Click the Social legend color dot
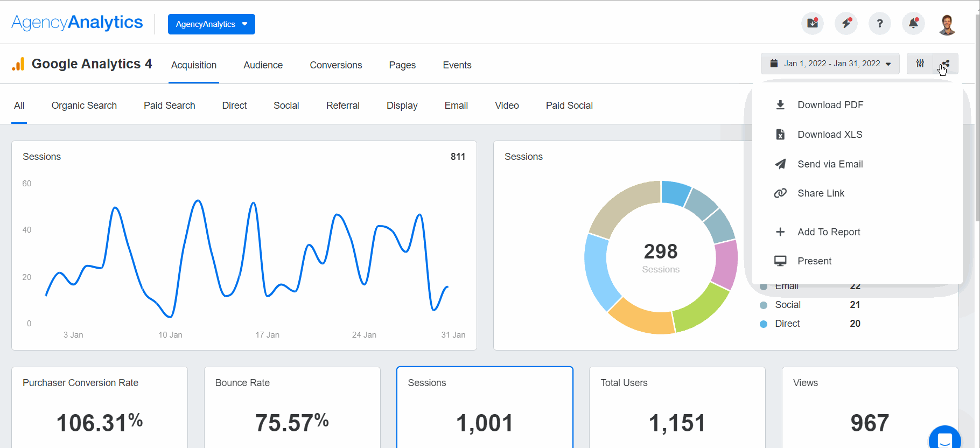 click(764, 305)
